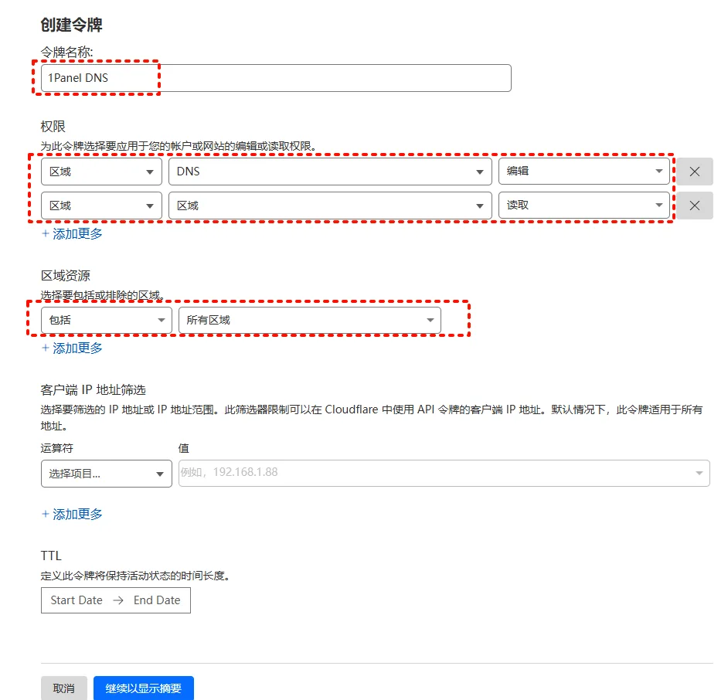Pick the TTL Start Date

coord(77,600)
